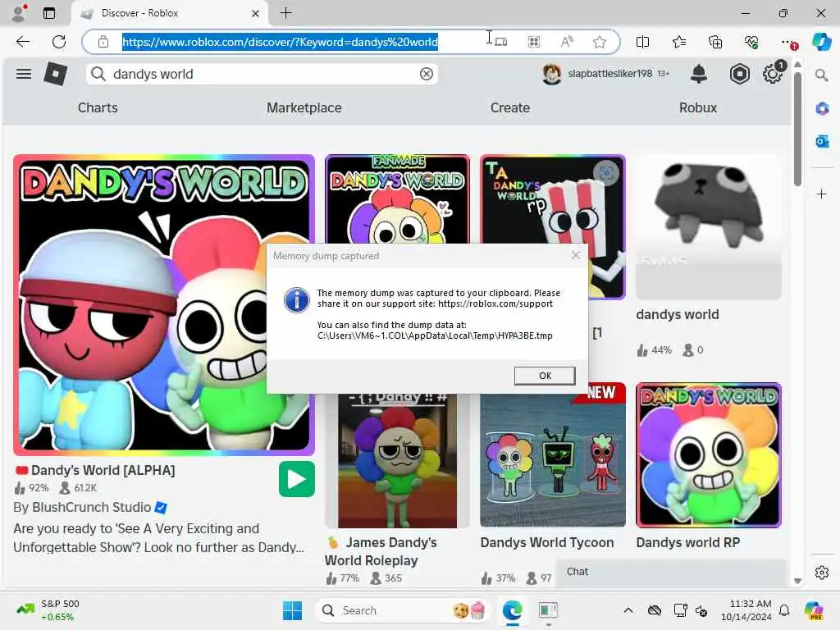This screenshot has width=840, height=630.
Task: Open BlushCrunch Studio creator link
Action: [x=90, y=507]
